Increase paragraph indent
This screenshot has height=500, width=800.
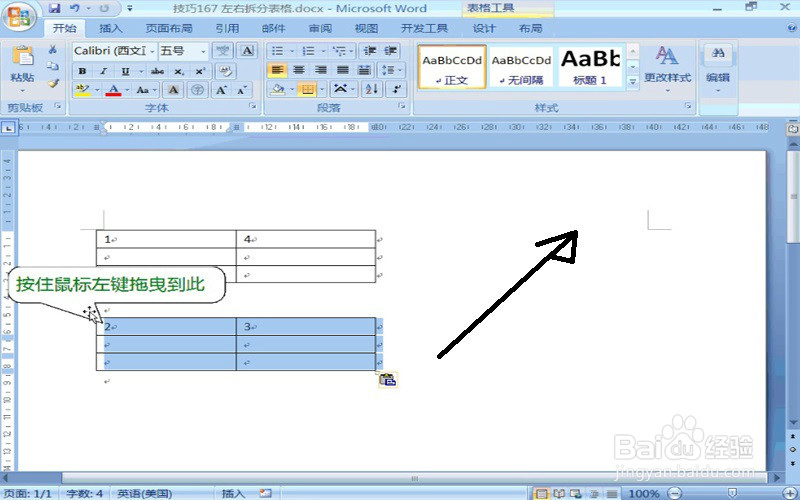(x=390, y=51)
